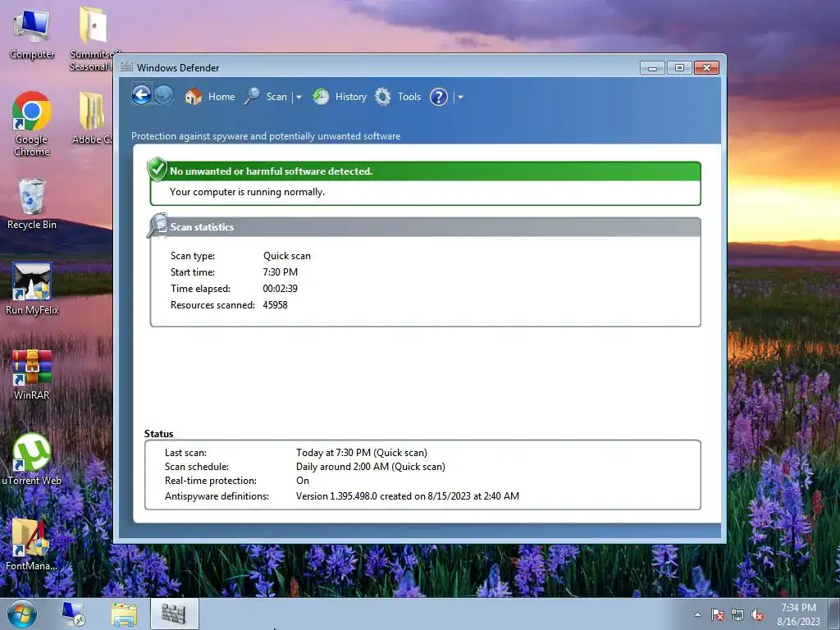This screenshot has width=840, height=630.
Task: Click the Start time value '7:30 PM'
Action: coord(281,272)
